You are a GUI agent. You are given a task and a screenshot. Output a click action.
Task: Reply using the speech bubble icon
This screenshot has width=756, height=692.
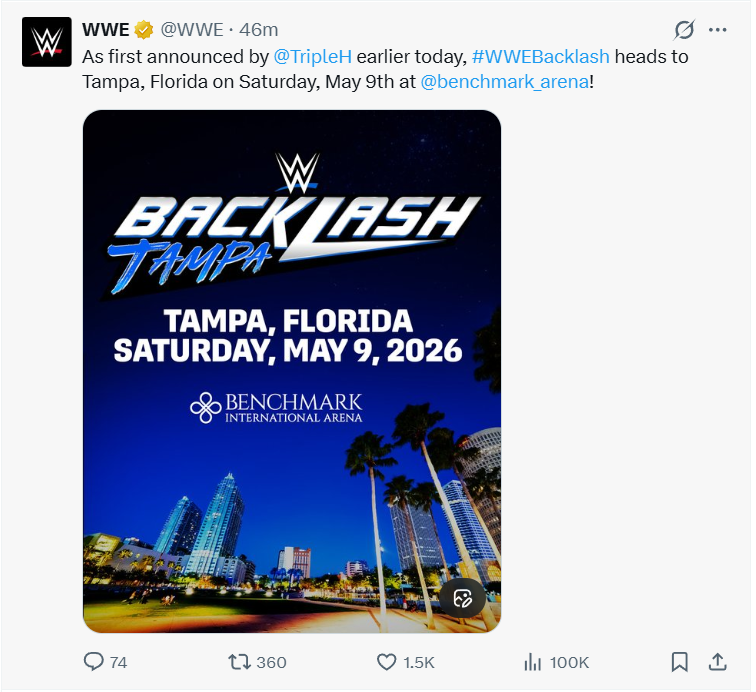coord(94,662)
